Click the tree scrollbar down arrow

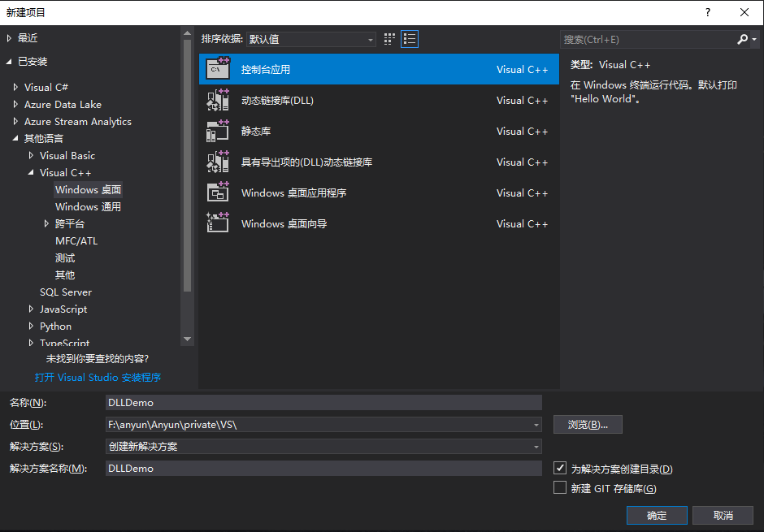pyautogui.click(x=187, y=339)
